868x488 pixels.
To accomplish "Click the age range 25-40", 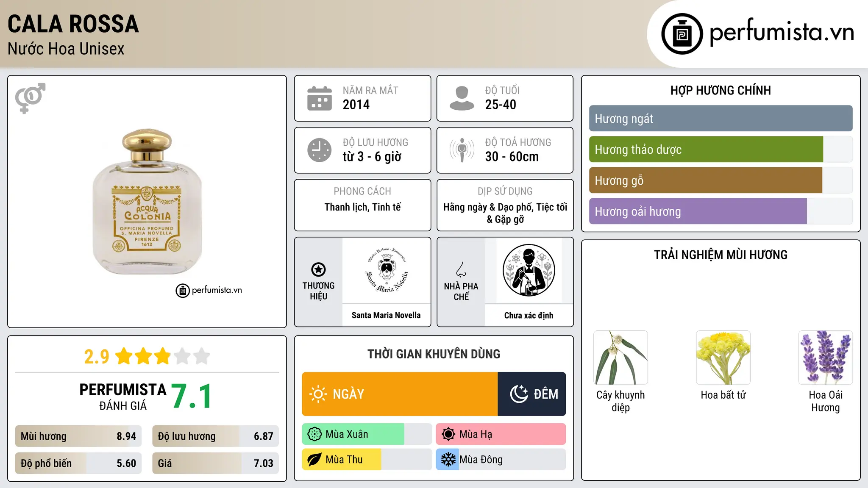I will pos(501,105).
